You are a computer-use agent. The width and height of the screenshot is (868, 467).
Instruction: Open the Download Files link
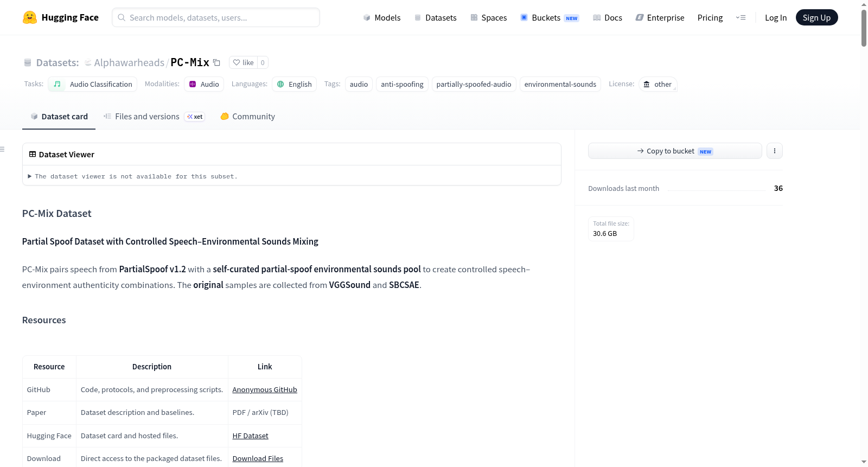tap(258, 458)
